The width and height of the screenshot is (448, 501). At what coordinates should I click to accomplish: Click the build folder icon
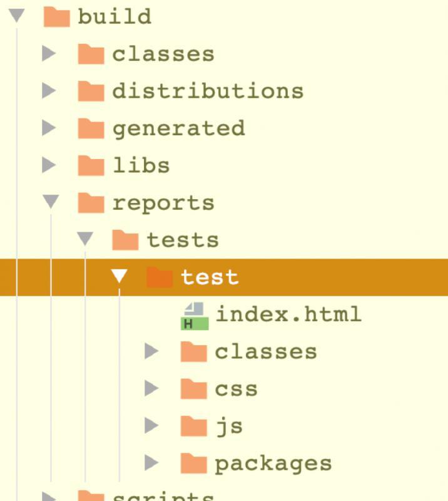click(56, 17)
